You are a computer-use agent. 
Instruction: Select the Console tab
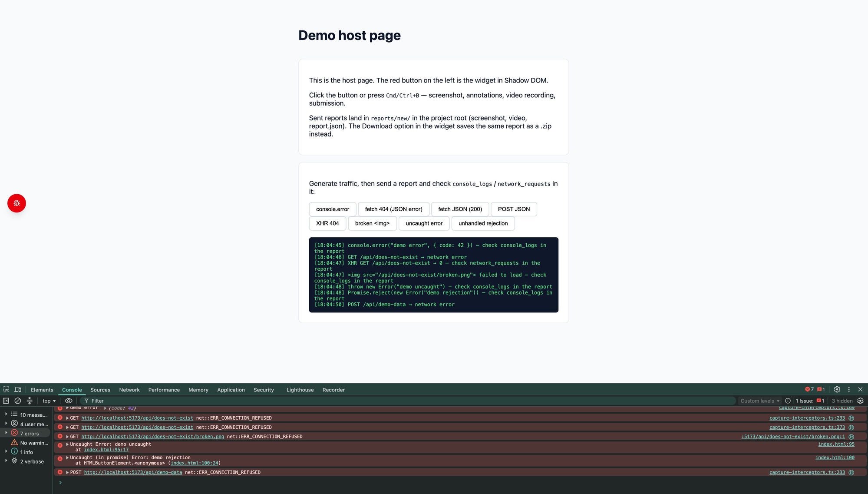(72, 390)
